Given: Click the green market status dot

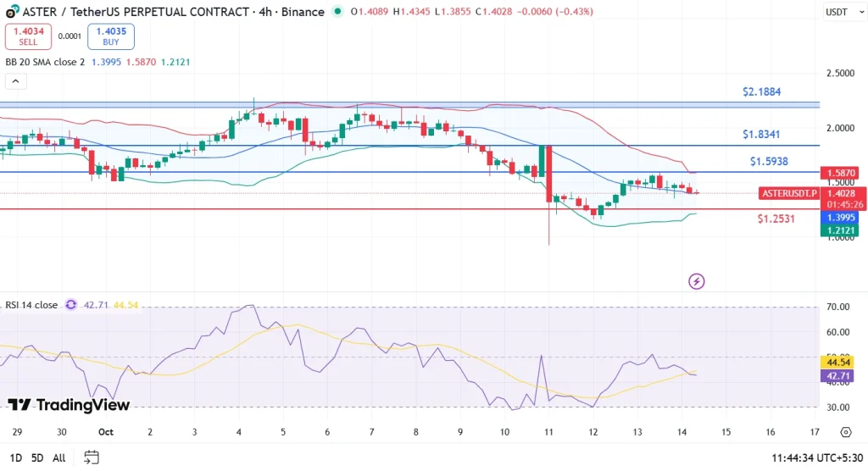Looking at the screenshot, I should [x=339, y=12].
